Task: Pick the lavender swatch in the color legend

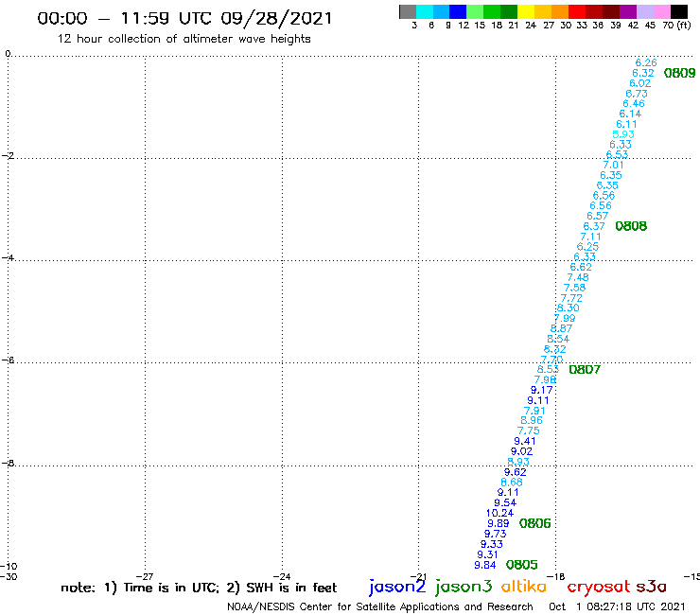Action: tap(645, 11)
